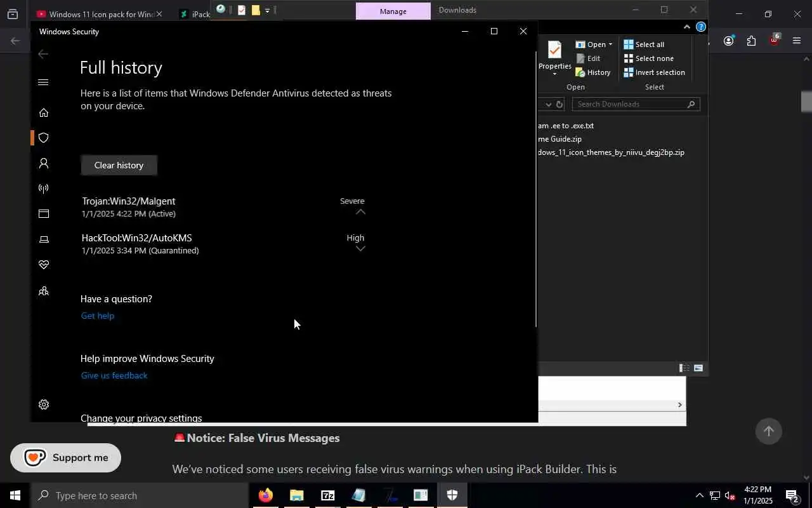
Task: Click the muted volume tray icon
Action: point(730,495)
